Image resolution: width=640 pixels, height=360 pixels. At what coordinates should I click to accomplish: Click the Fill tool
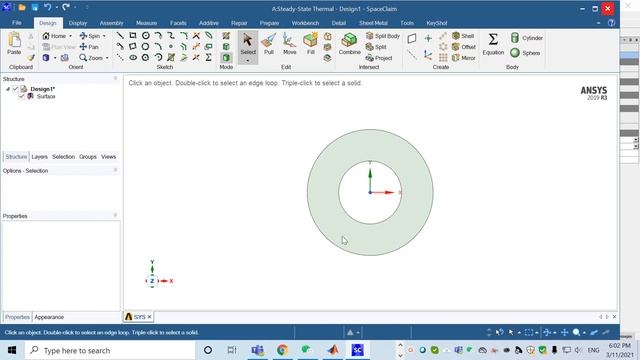pyautogui.click(x=311, y=44)
